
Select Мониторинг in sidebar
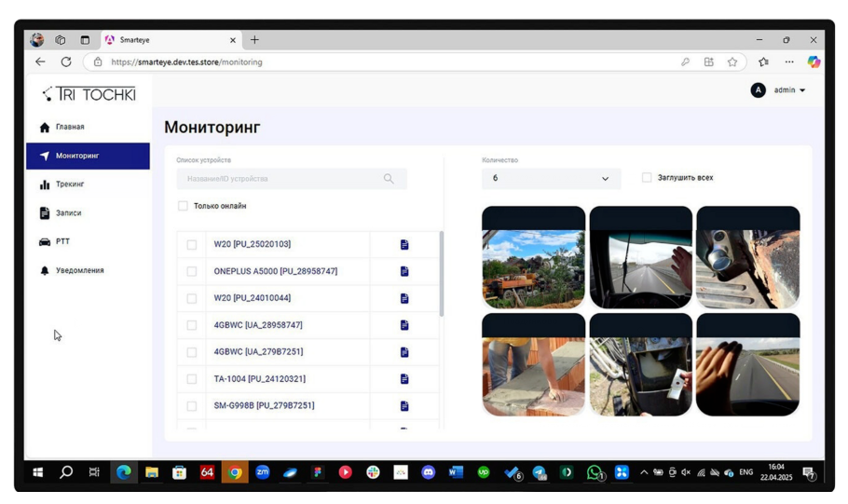tap(89, 156)
